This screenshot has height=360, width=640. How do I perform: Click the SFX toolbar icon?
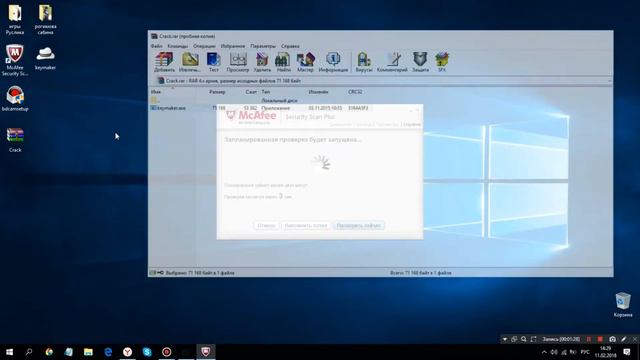click(442, 62)
